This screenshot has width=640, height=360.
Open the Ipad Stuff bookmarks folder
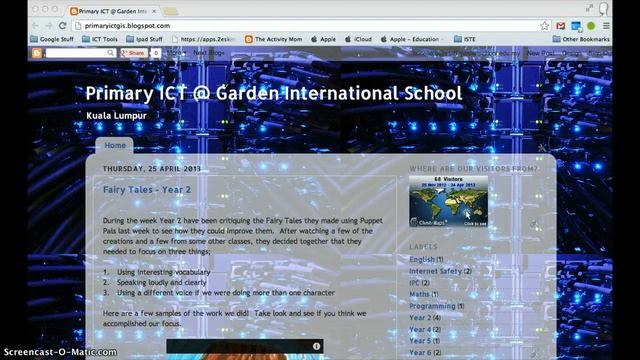[144, 39]
